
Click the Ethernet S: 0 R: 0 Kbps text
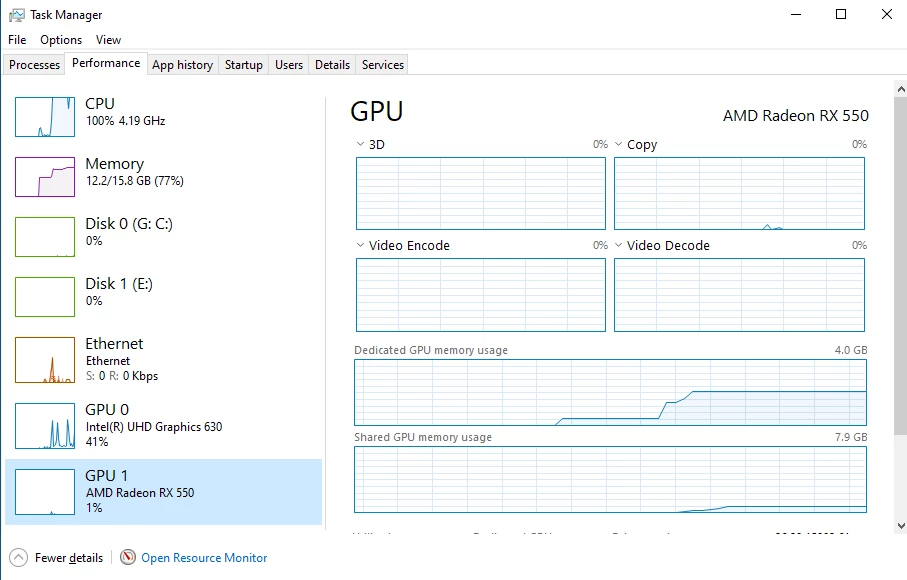pyautogui.click(x=122, y=376)
